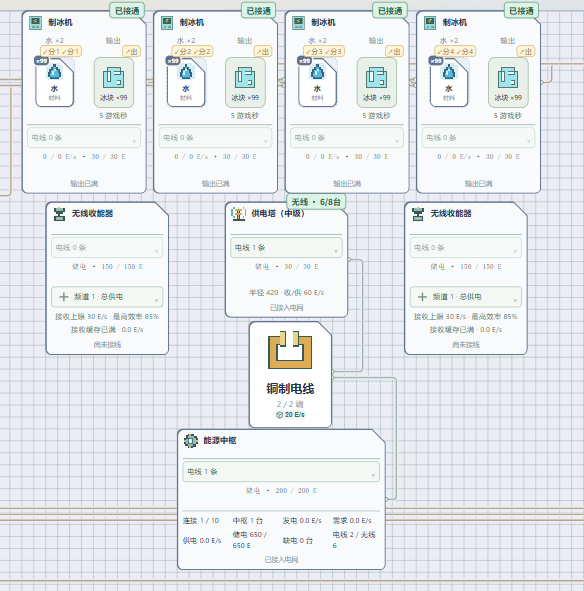Toggle the ✓分3 ✓分3 split tag
Viewport: 584px width, 591px height.
pos(324,51)
